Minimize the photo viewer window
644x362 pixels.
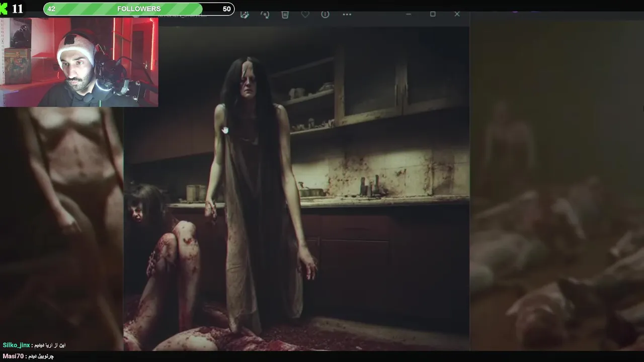click(409, 14)
